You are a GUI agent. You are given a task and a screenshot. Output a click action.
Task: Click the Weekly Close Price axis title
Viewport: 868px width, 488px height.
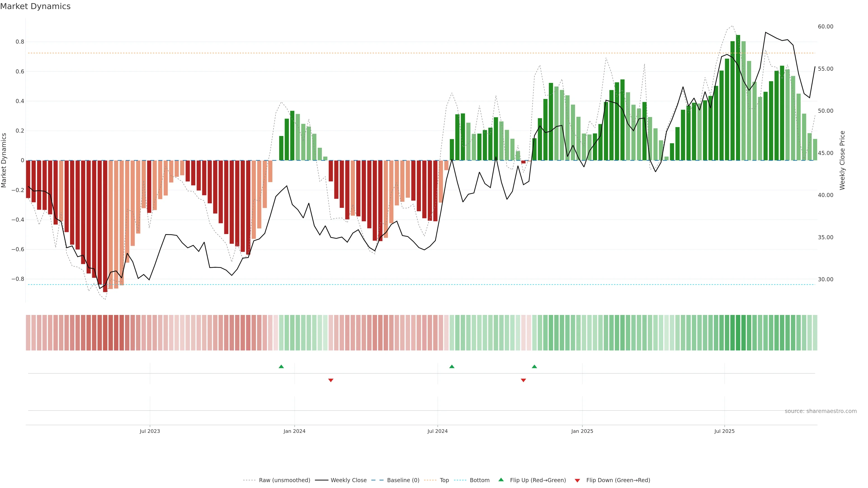tap(842, 160)
